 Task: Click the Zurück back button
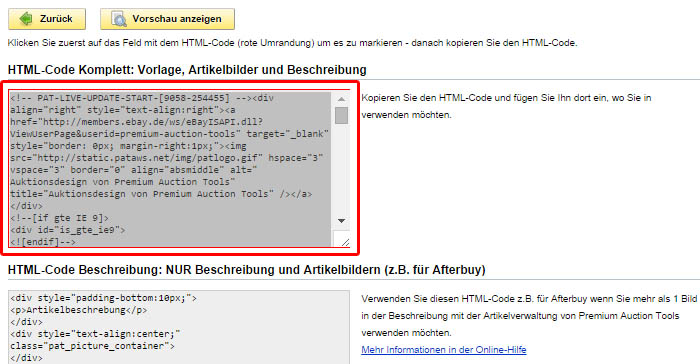point(47,19)
